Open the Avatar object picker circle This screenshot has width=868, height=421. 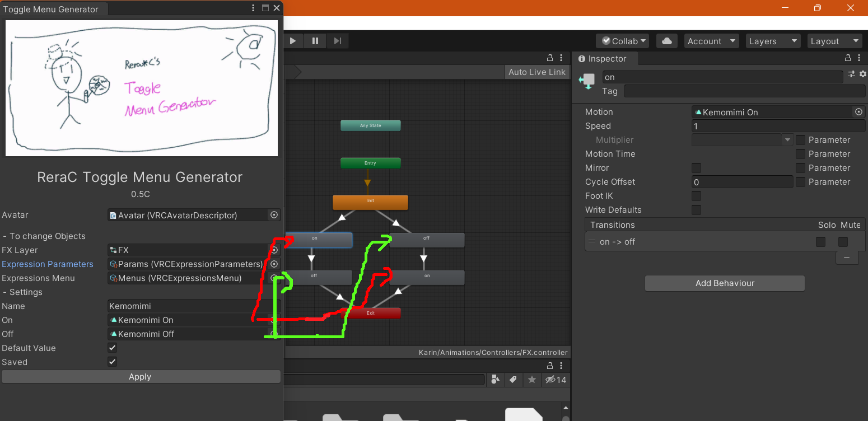click(x=274, y=215)
